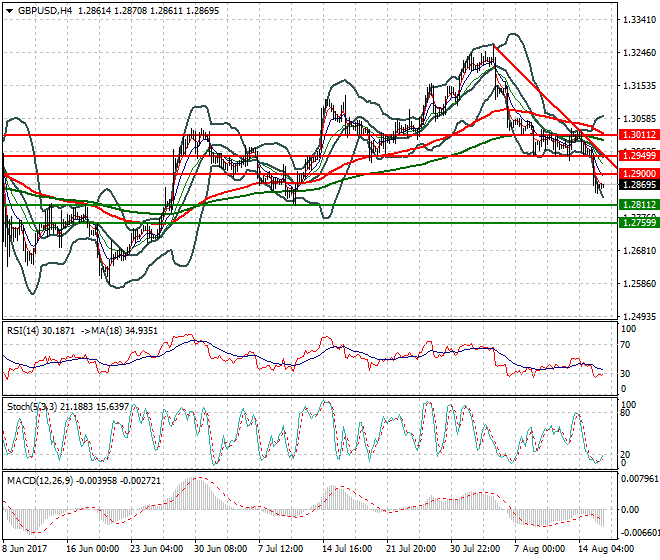Select the GBPUSD,H4 chart title text
The height and width of the screenshot is (560, 660).
point(45,11)
